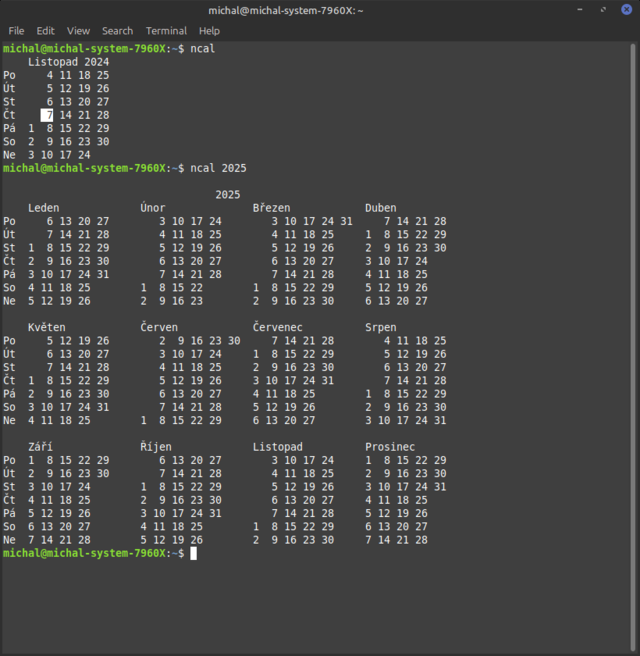
Task: Open the Help menu
Action: point(209,31)
